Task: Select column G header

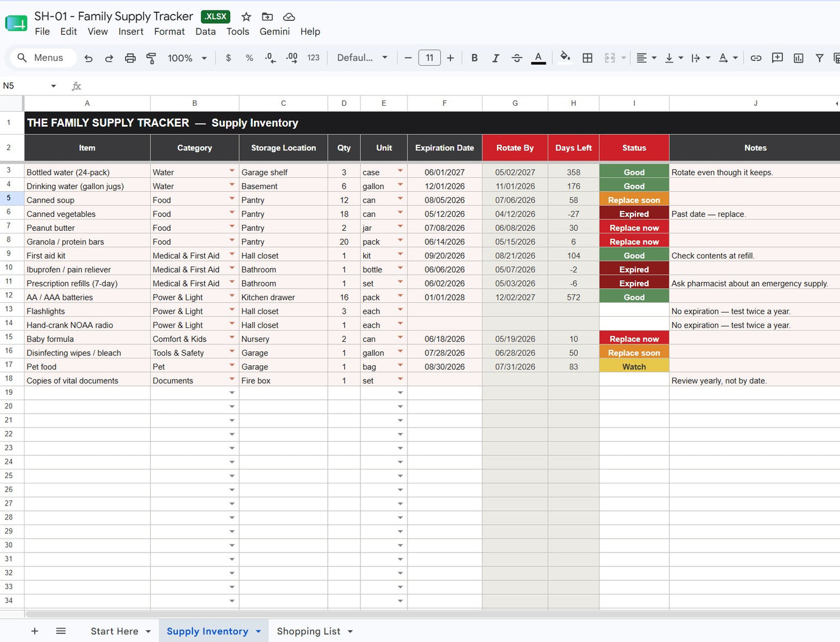Action: (x=515, y=103)
